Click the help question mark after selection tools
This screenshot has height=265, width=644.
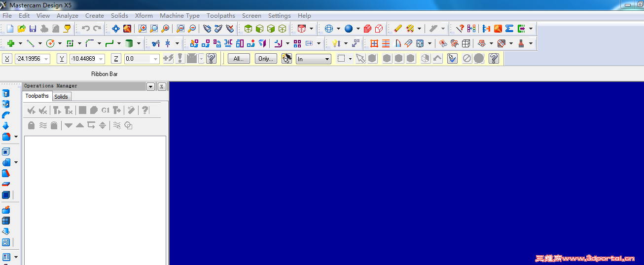[494, 59]
